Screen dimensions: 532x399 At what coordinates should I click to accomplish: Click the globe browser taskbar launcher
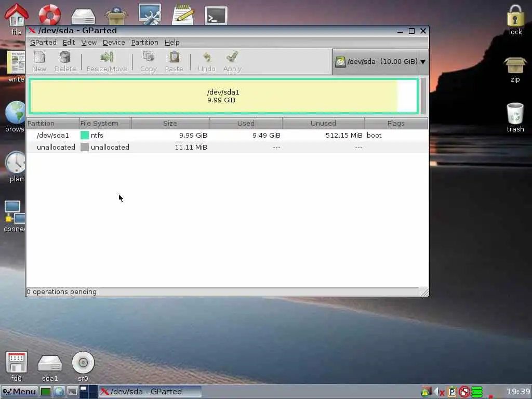59,392
